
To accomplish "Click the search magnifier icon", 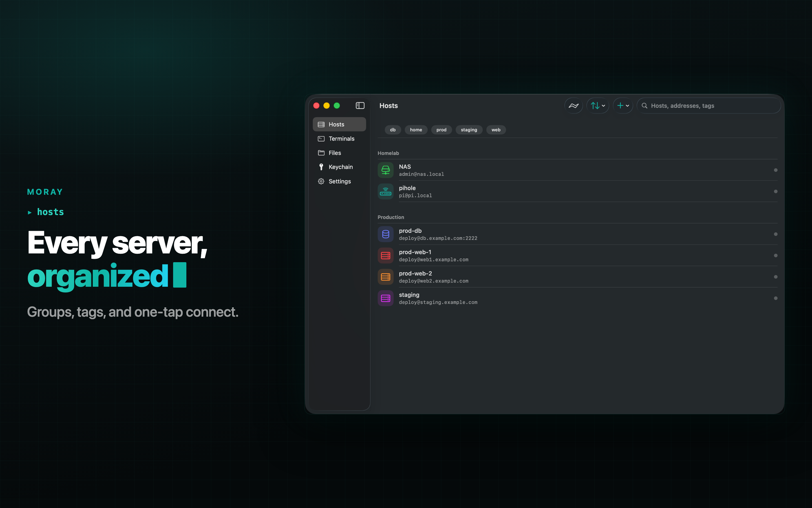I will pyautogui.click(x=644, y=106).
